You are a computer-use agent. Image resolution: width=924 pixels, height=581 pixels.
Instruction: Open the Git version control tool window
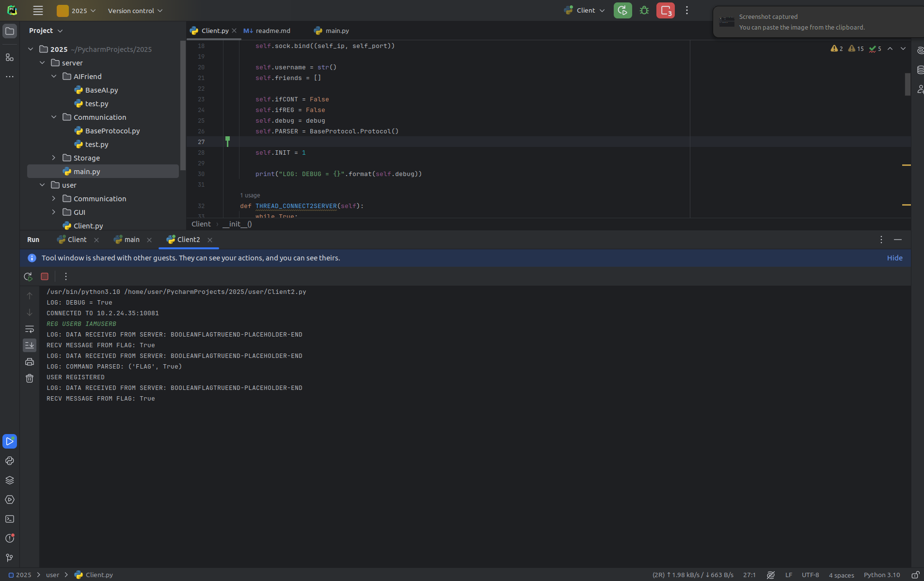[10, 558]
